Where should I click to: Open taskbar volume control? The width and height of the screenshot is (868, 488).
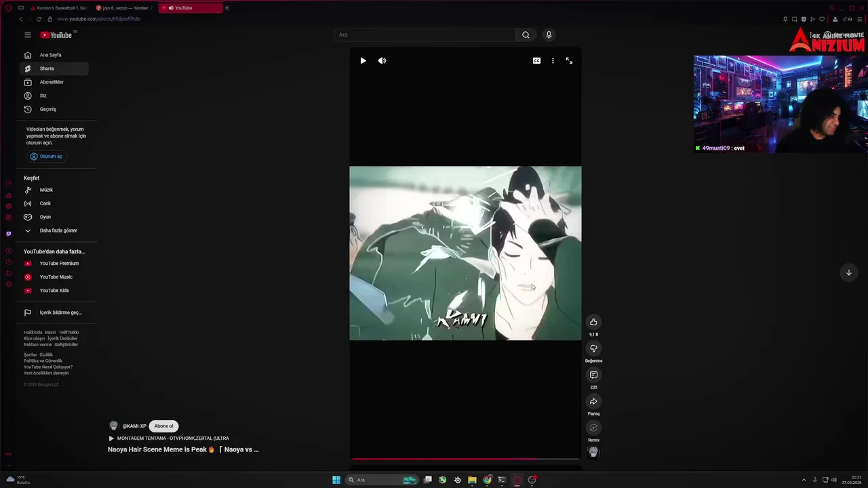[x=833, y=480]
